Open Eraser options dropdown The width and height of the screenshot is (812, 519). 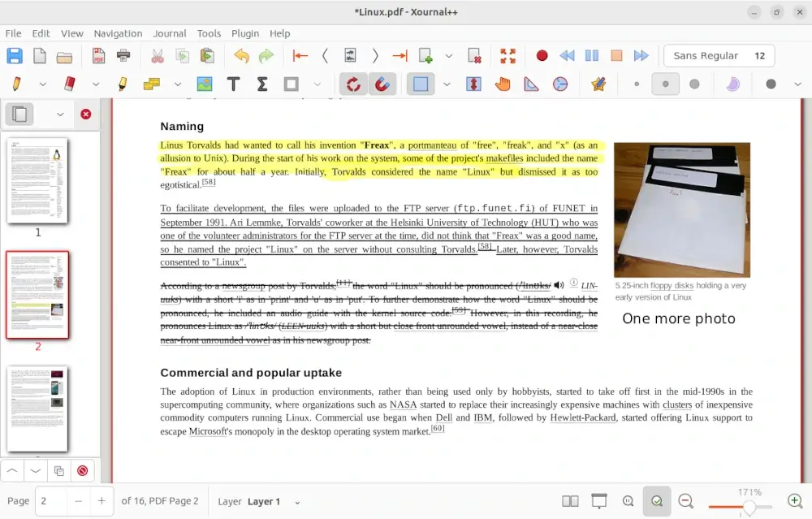click(x=96, y=84)
